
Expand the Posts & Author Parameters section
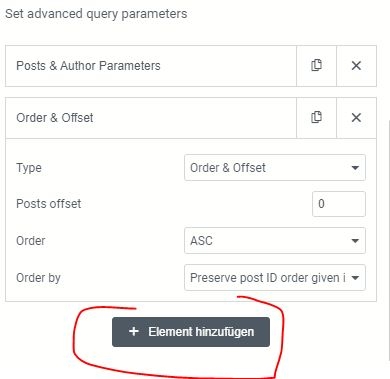pyautogui.click(x=151, y=66)
